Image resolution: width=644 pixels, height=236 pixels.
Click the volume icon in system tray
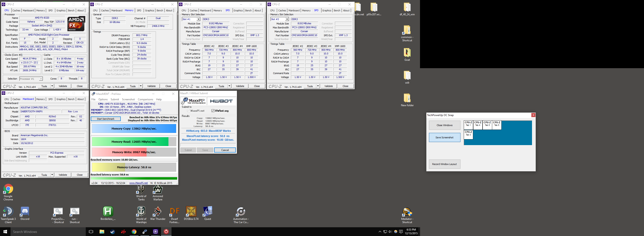coord(390,231)
